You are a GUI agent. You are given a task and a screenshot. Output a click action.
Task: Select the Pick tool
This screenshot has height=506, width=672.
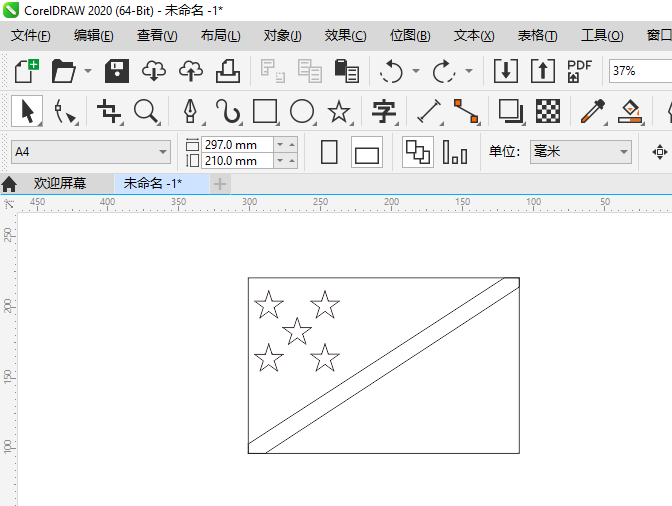point(27,111)
